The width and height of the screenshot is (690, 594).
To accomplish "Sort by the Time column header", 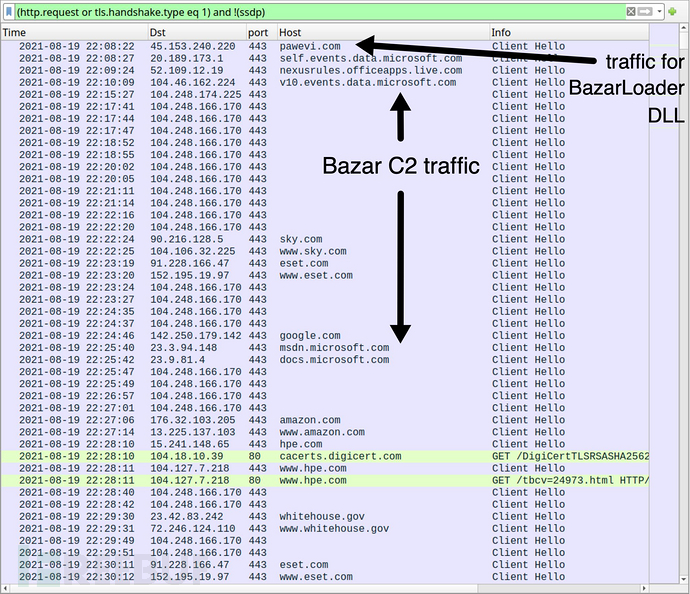I will pyautogui.click(x=74, y=33).
